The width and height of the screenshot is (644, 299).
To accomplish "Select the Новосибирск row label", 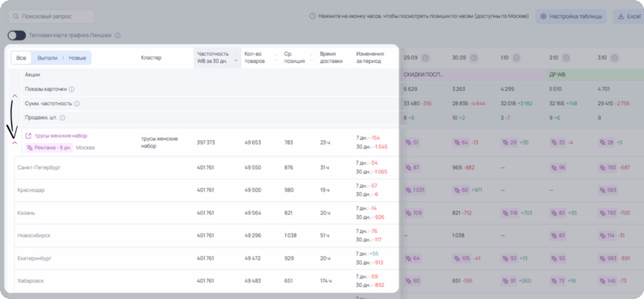I will (x=34, y=236).
